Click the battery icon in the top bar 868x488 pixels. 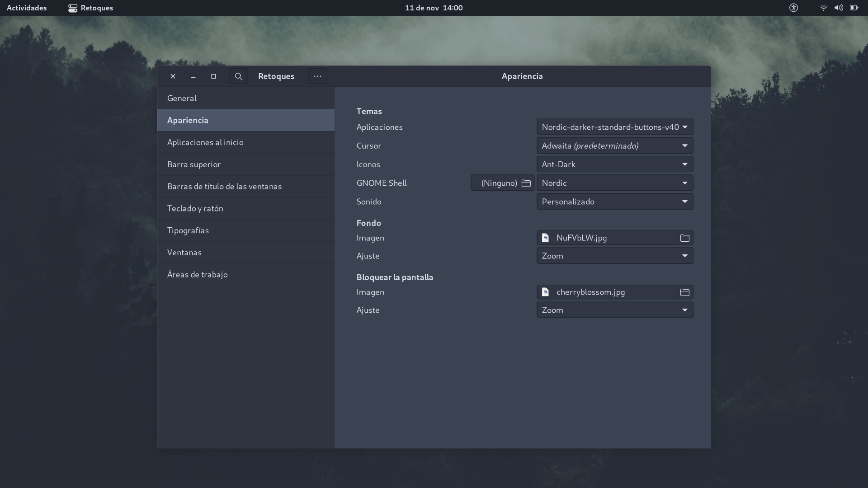point(854,8)
